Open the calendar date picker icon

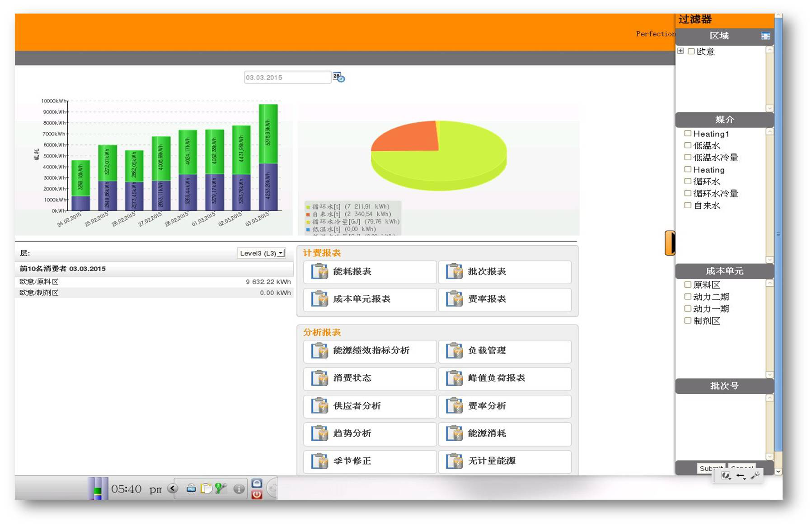point(338,77)
